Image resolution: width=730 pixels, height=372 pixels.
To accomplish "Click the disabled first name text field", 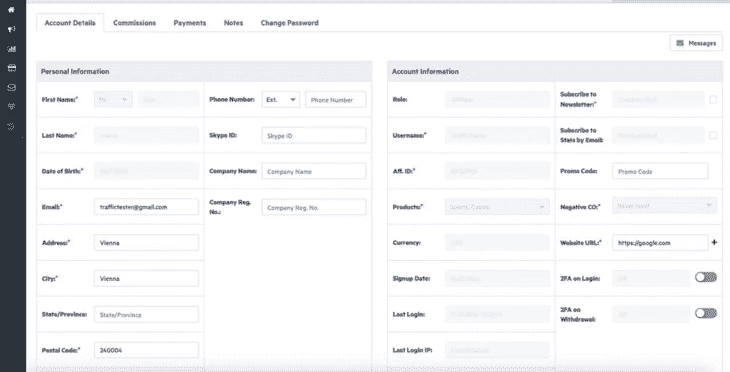I will (168, 100).
